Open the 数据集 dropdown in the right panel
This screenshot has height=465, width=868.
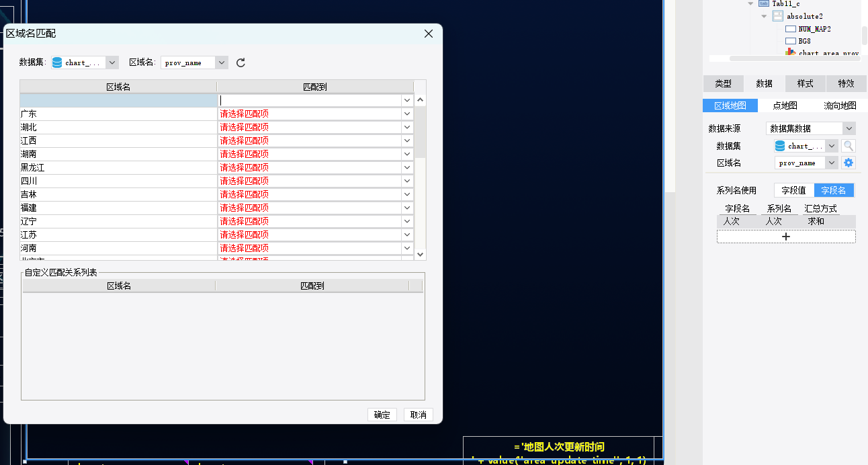(832, 146)
